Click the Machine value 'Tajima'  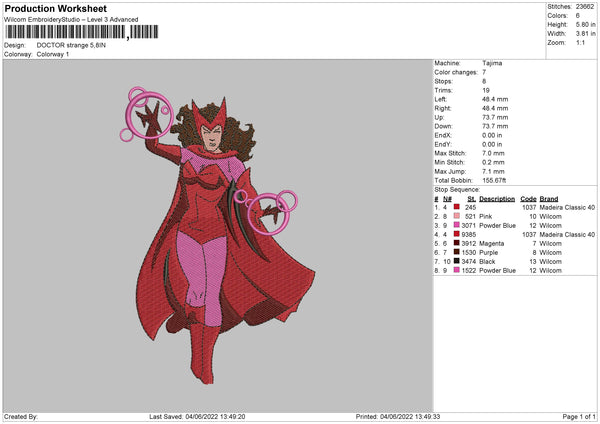[492, 63]
